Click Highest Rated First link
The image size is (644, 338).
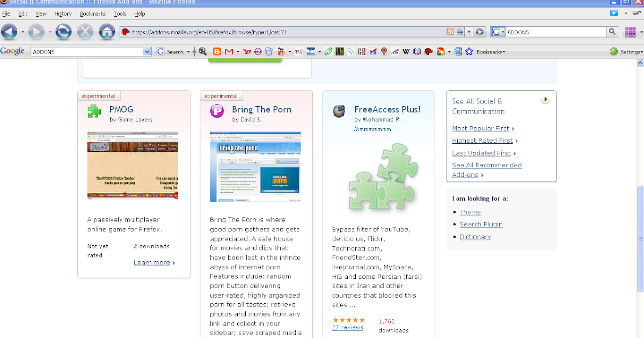click(x=482, y=141)
